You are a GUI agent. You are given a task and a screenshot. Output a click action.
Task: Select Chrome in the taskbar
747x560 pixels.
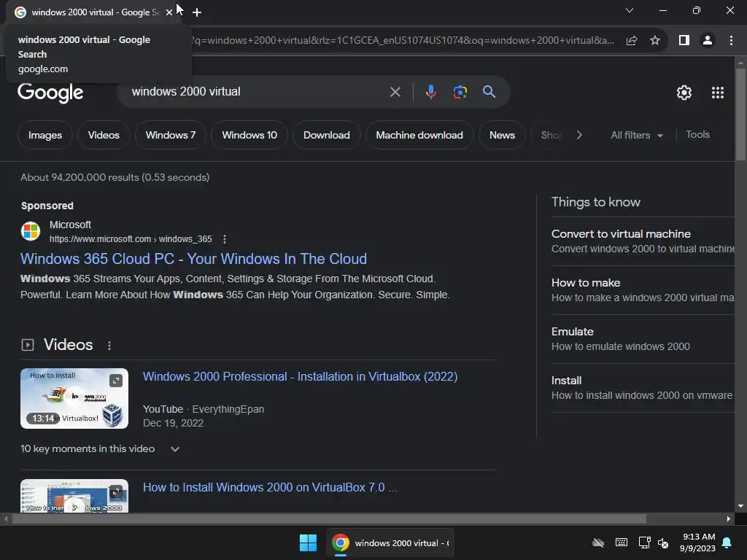(x=390, y=542)
